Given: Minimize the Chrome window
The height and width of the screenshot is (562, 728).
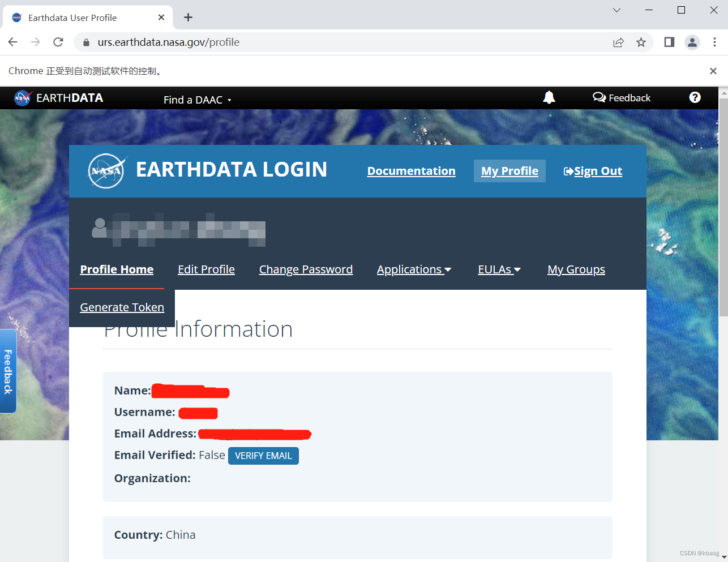Looking at the screenshot, I should 649,10.
